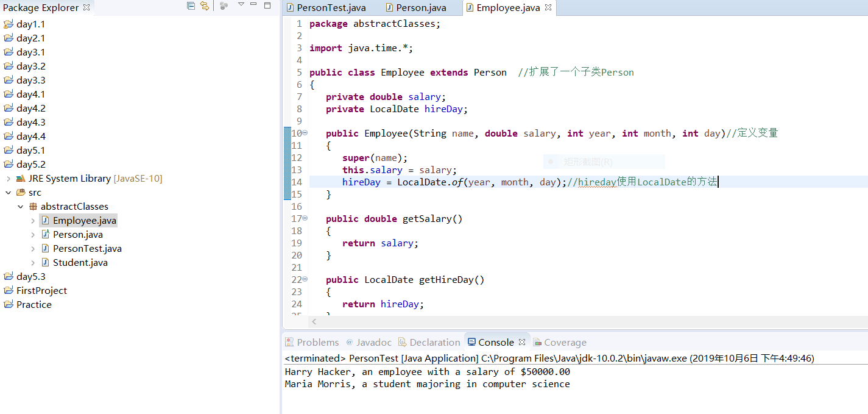This screenshot has height=414, width=868.
Task: Collapse the abstractClasses package node
Action: [x=21, y=207]
